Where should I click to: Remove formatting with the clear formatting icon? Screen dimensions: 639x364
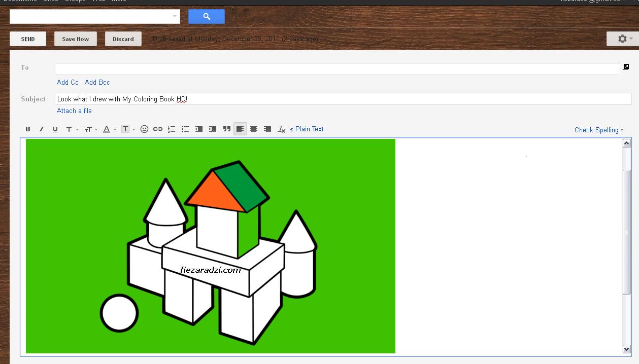(282, 129)
